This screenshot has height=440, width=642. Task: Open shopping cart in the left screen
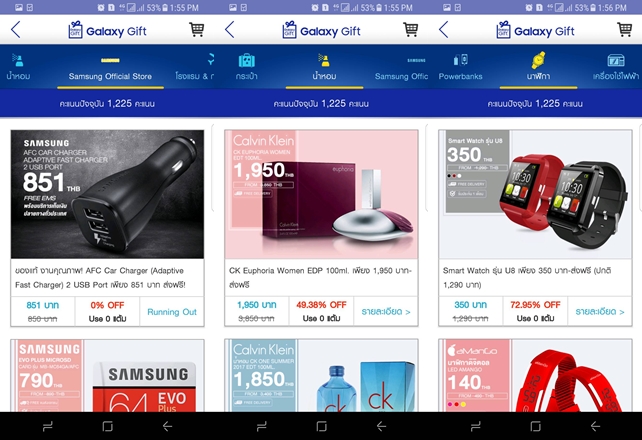(x=197, y=29)
